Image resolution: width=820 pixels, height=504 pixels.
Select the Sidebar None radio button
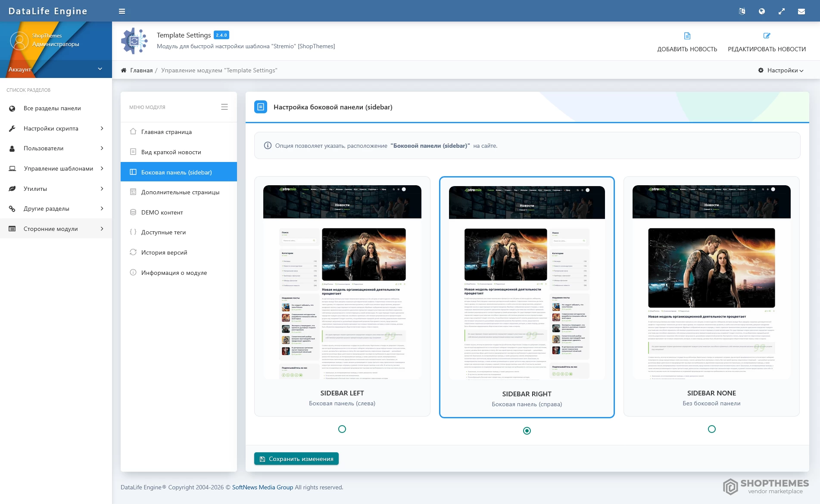pyautogui.click(x=711, y=429)
